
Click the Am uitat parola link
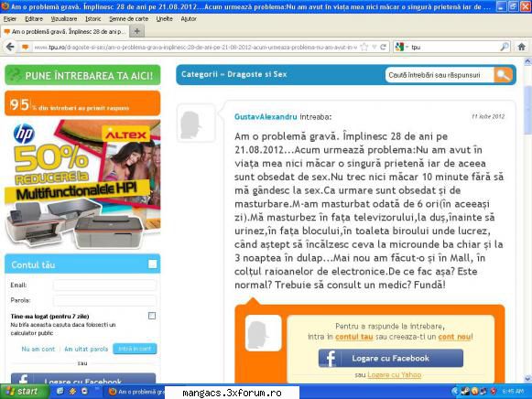[86, 349]
